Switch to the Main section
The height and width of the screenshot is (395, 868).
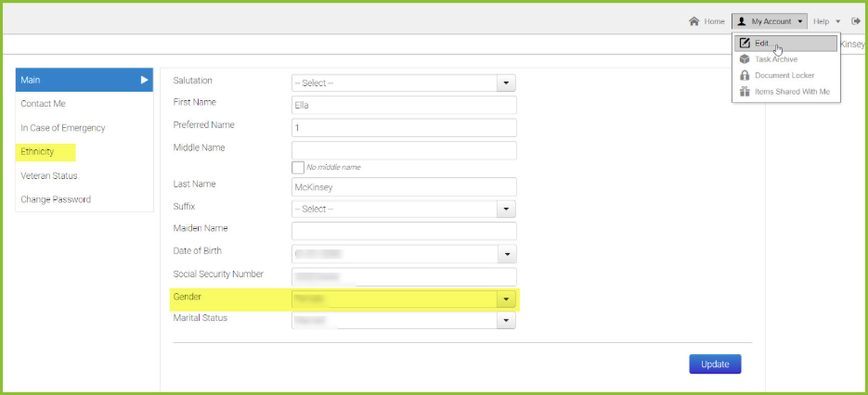tap(84, 80)
